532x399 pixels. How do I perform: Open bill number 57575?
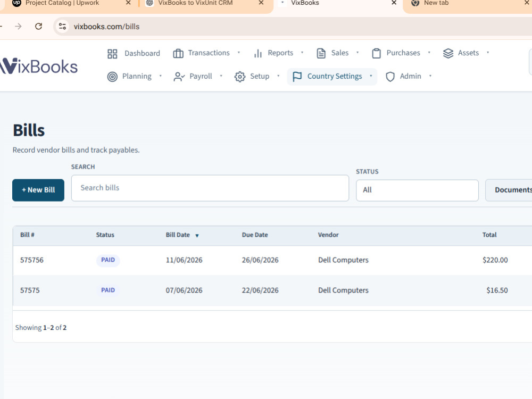[x=30, y=290]
